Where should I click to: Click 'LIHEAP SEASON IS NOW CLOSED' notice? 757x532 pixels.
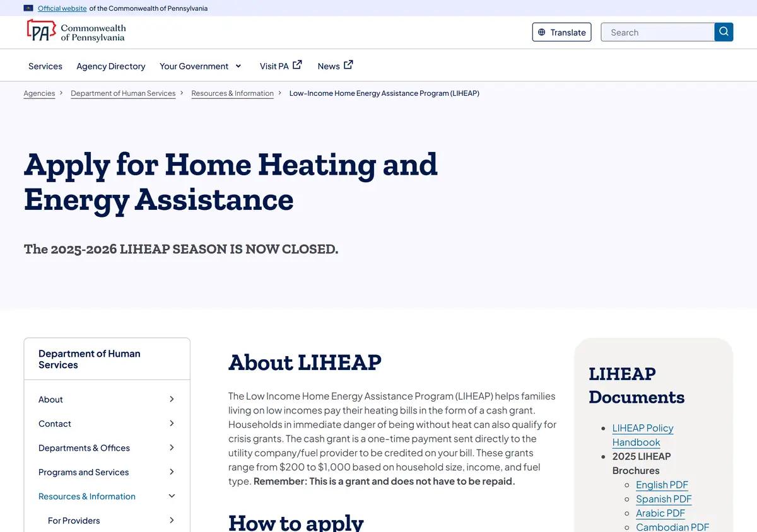click(181, 249)
